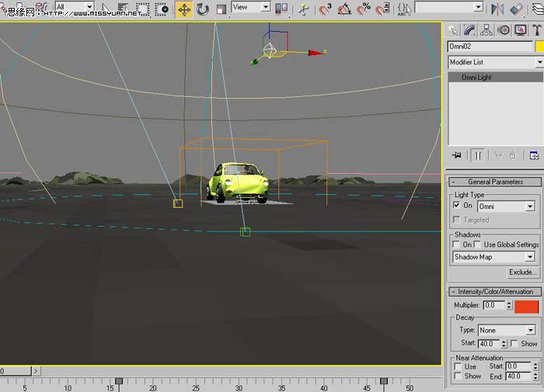Click the green light helper square on ground
The image size is (544, 392).
tap(246, 232)
